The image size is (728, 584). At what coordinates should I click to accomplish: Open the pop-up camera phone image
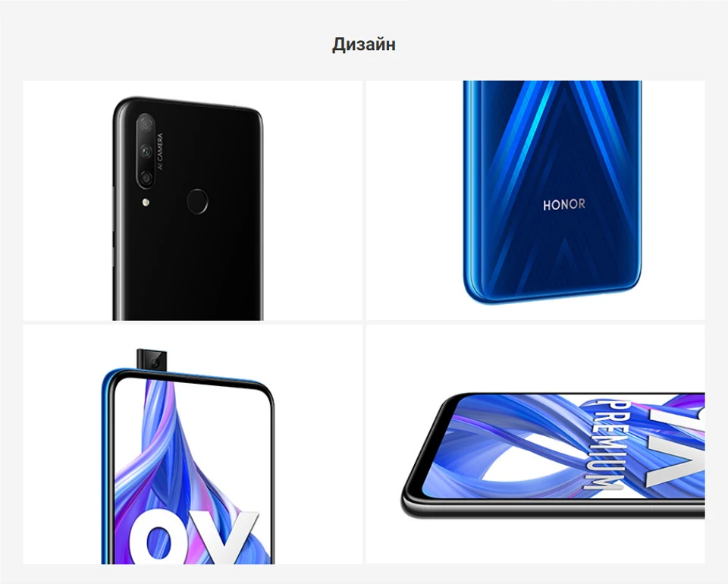(x=192, y=444)
